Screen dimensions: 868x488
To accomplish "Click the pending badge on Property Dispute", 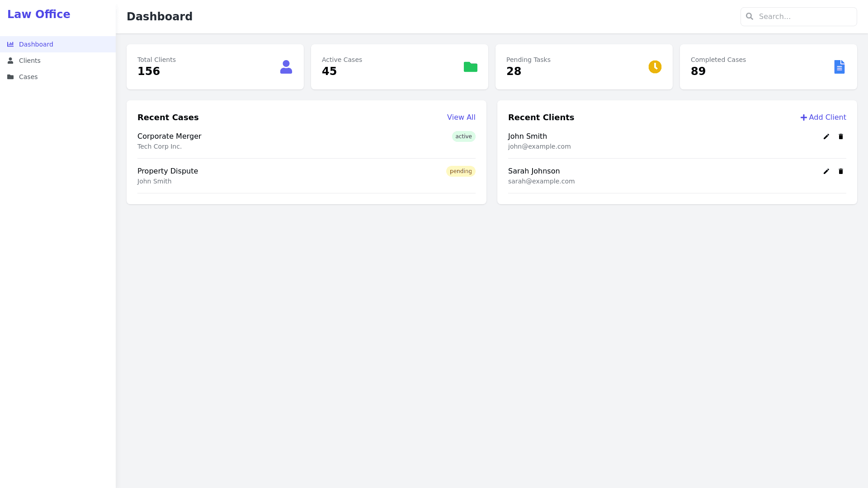I will [461, 171].
